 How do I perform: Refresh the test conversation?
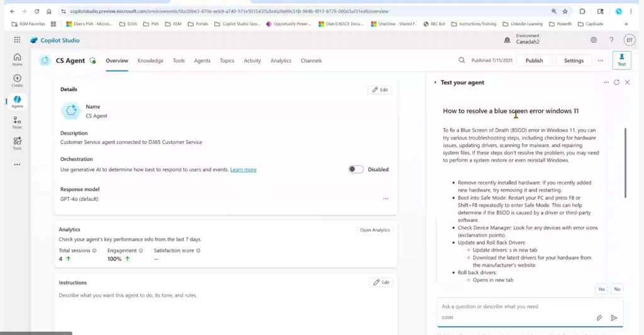click(x=616, y=82)
